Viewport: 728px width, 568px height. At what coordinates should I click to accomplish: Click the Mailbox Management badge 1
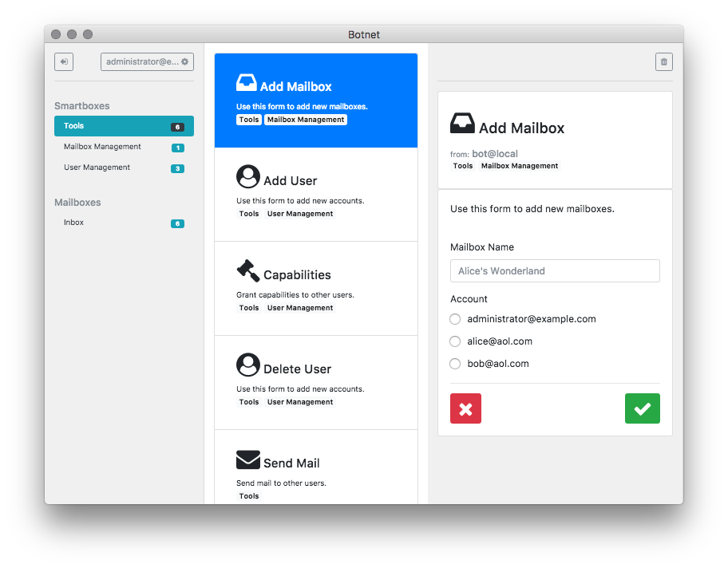pyautogui.click(x=177, y=148)
